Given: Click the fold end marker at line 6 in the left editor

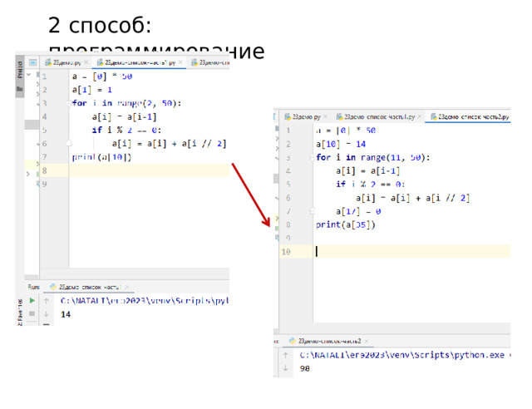Looking at the screenshot, I should coord(69,143).
